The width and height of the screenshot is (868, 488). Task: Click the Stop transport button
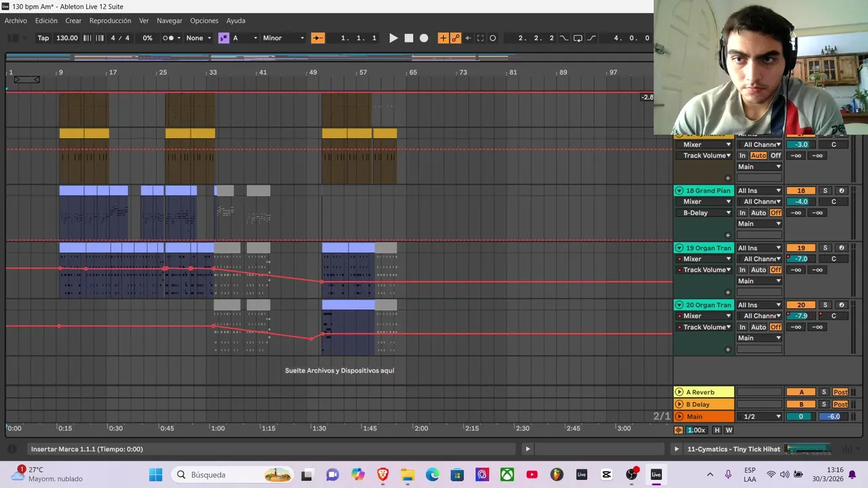click(409, 38)
